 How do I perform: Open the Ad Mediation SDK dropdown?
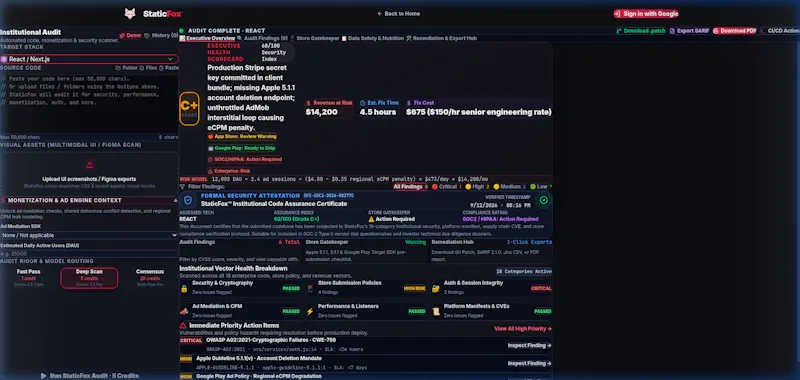point(89,236)
